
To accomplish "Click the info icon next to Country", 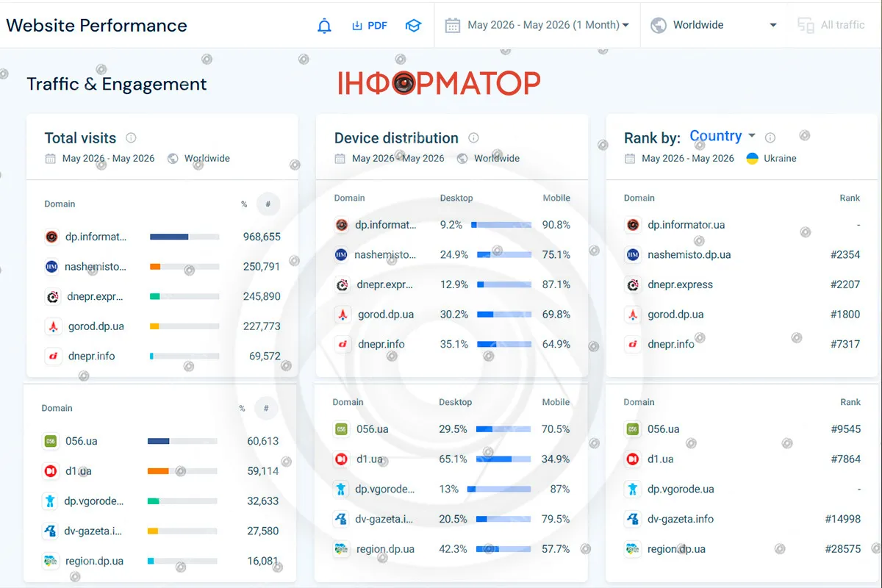I will click(x=770, y=137).
